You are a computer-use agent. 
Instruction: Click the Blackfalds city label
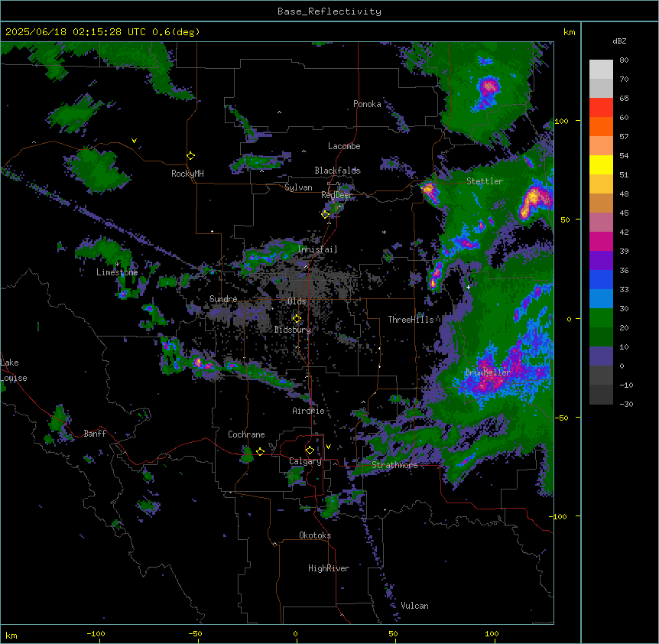coord(337,171)
